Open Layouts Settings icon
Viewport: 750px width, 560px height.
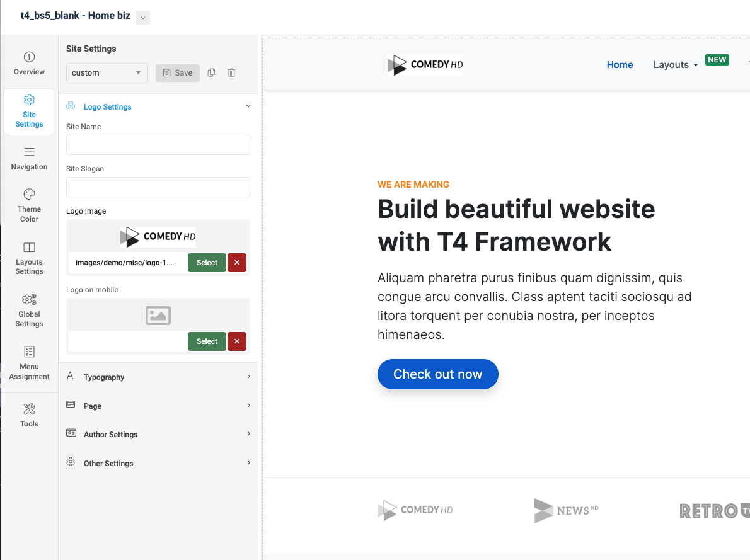coord(29,247)
